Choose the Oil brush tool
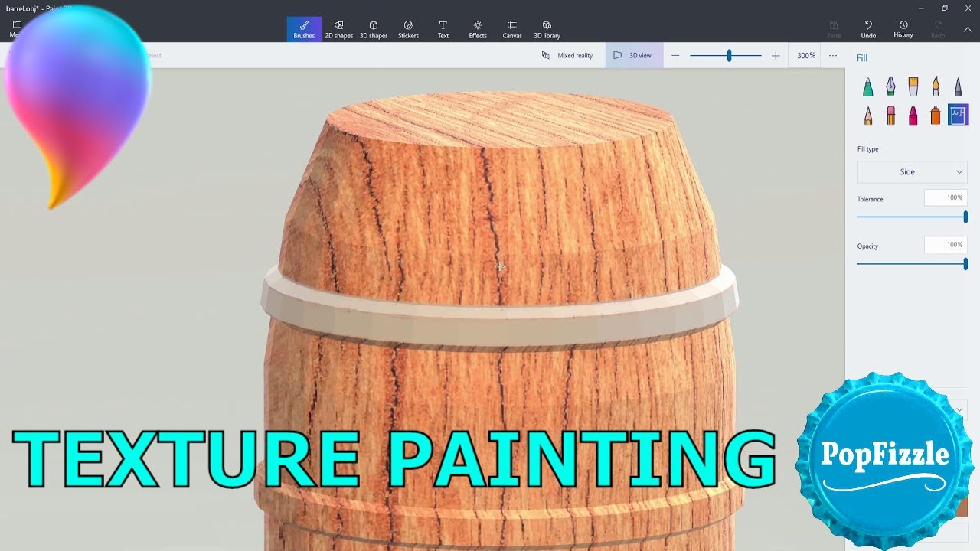Image resolution: width=980 pixels, height=551 pixels. click(913, 86)
